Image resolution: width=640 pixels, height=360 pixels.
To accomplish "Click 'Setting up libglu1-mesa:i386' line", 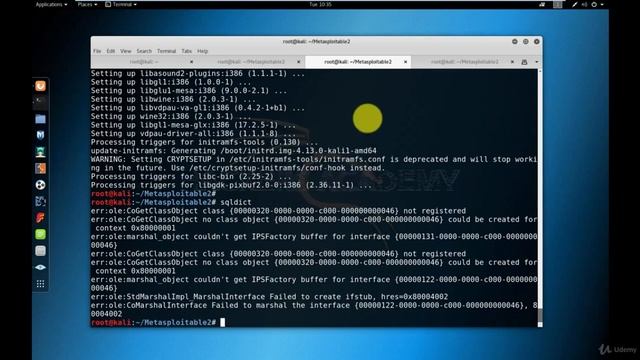I will (189, 91).
